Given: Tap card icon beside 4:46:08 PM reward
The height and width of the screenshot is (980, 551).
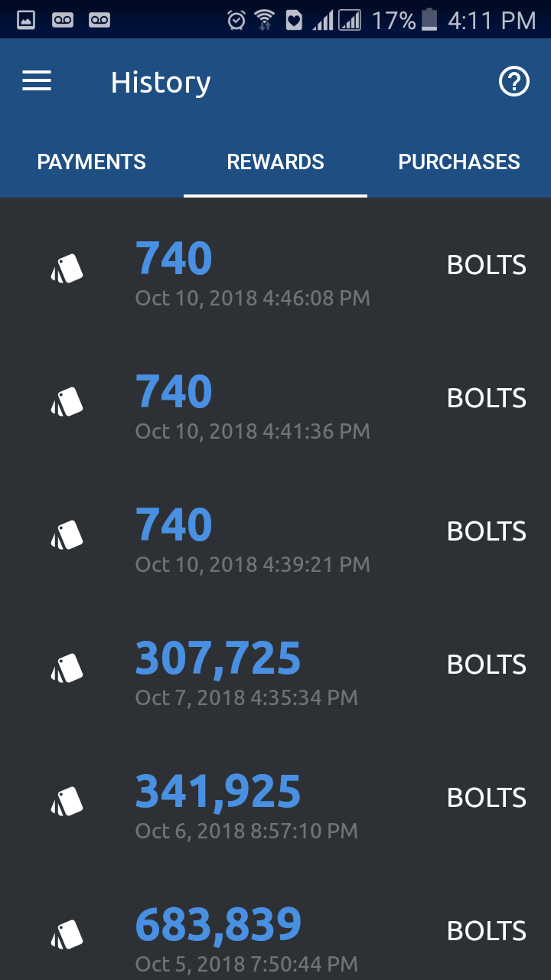Looking at the screenshot, I should pyautogui.click(x=67, y=269).
